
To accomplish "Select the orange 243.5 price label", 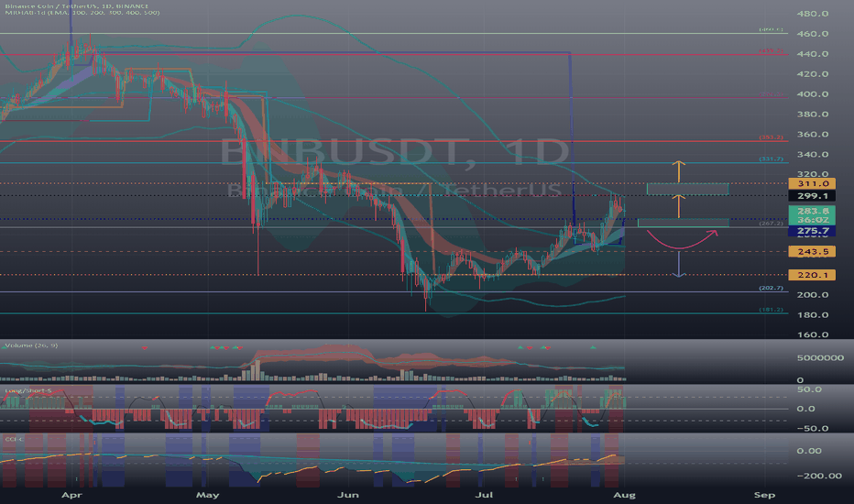I will click(x=812, y=251).
